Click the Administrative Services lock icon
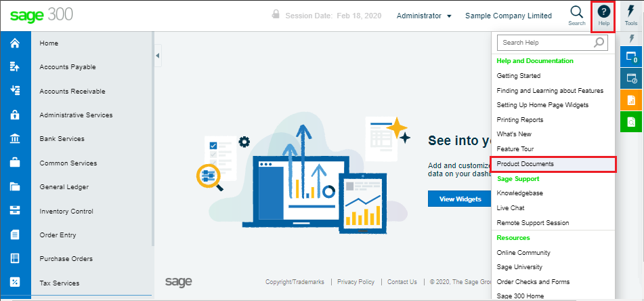This screenshot has height=301, width=644. coord(15,115)
